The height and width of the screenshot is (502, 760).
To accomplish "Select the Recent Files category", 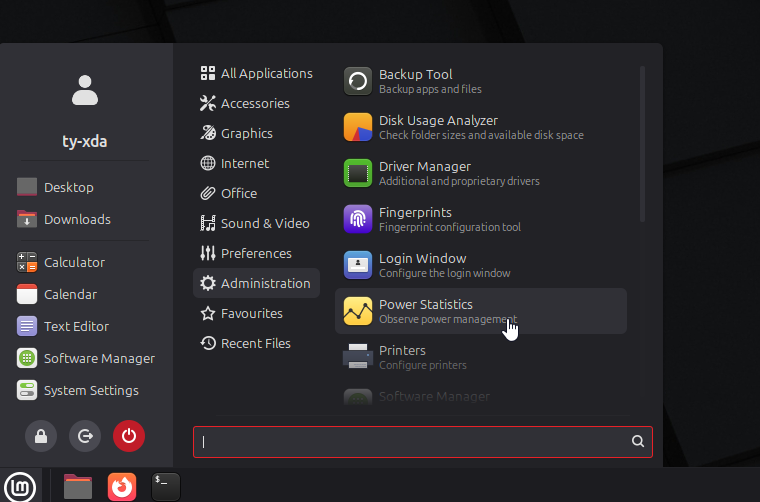I will pos(256,344).
